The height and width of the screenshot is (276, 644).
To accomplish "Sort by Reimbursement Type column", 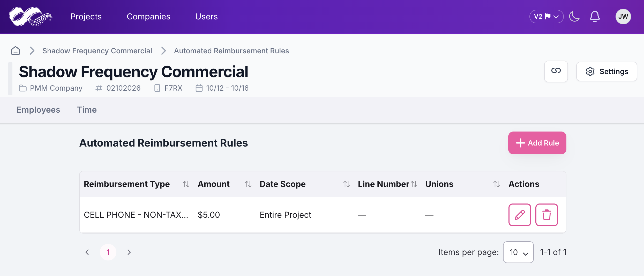I will click(x=186, y=184).
